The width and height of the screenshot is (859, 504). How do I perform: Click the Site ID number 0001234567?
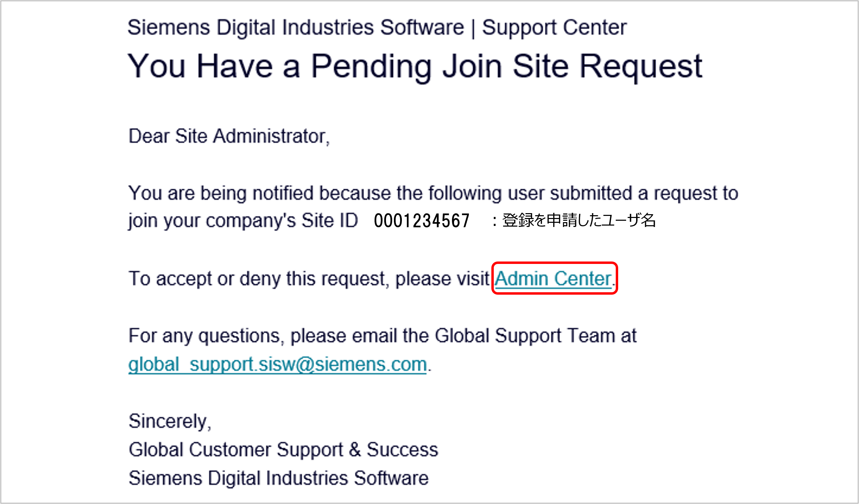click(x=422, y=220)
